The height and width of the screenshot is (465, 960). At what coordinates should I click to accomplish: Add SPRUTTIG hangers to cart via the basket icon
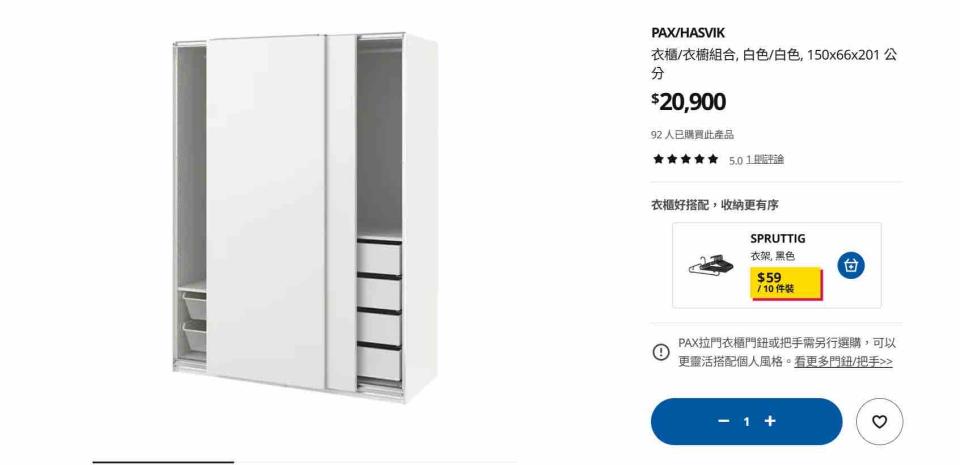tap(851, 266)
